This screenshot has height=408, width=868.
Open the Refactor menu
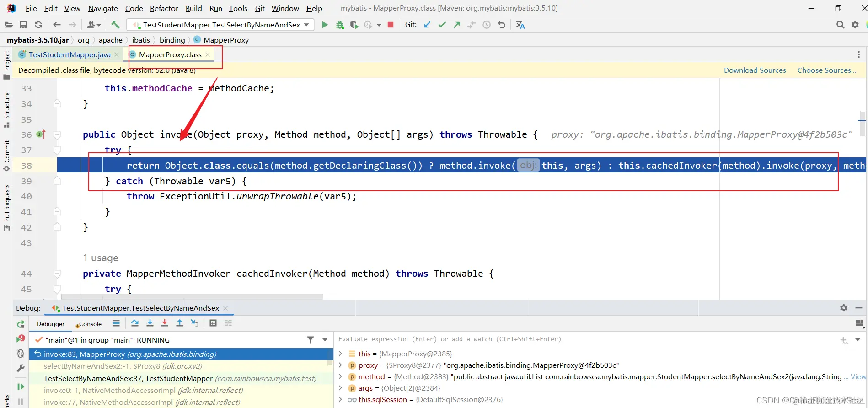tap(164, 8)
